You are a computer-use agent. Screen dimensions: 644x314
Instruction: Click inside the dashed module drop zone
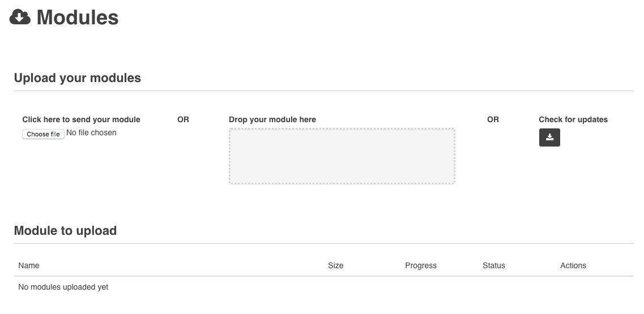[x=342, y=156]
